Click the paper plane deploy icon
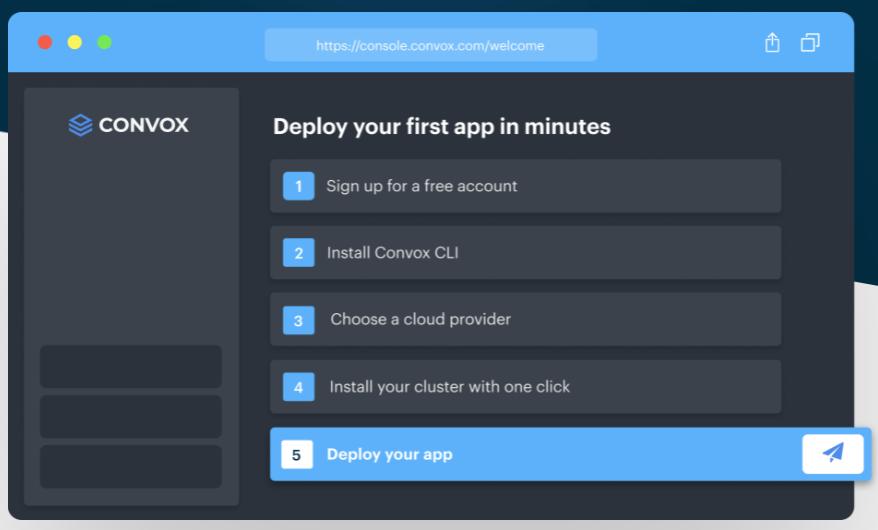This screenshot has height=530, width=878. [x=833, y=453]
